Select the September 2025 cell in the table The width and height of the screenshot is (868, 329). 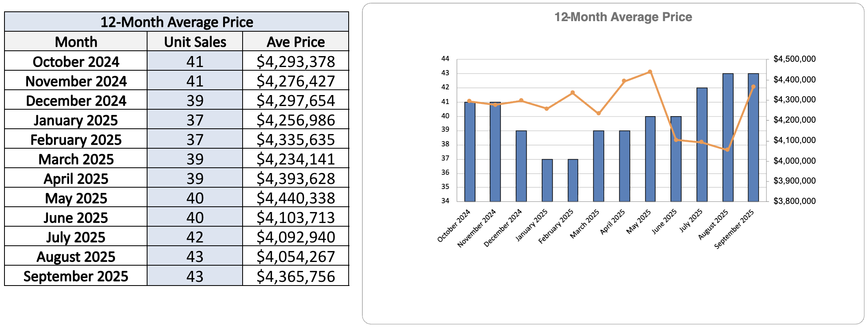[76, 276]
